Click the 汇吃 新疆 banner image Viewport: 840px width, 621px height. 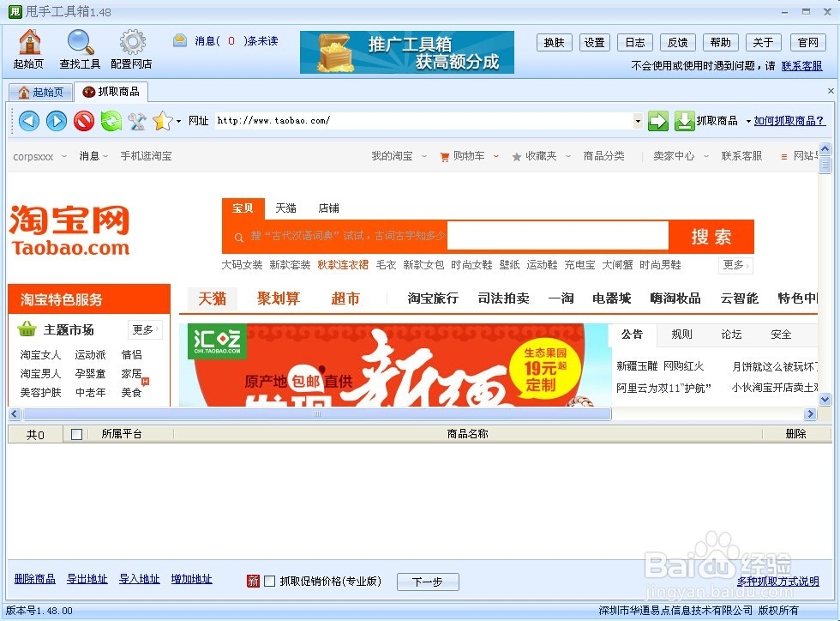coord(395,365)
